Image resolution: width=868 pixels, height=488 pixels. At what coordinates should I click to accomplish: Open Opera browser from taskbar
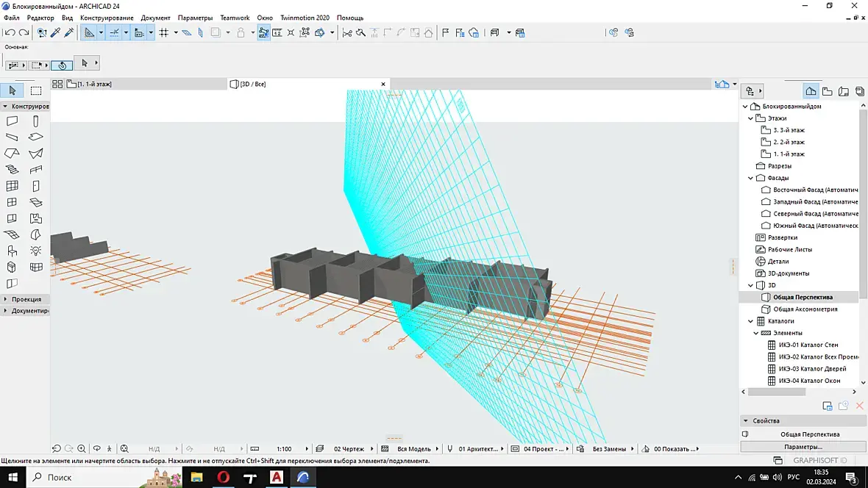tap(223, 477)
